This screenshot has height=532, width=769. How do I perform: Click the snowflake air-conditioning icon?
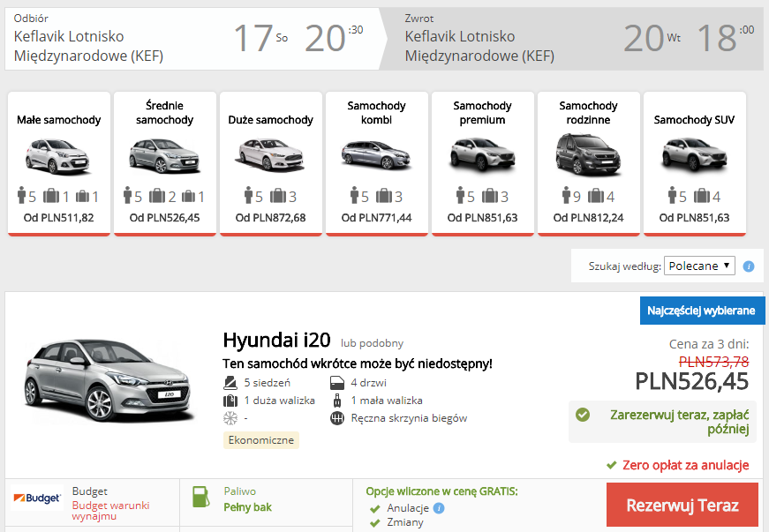coord(230,418)
